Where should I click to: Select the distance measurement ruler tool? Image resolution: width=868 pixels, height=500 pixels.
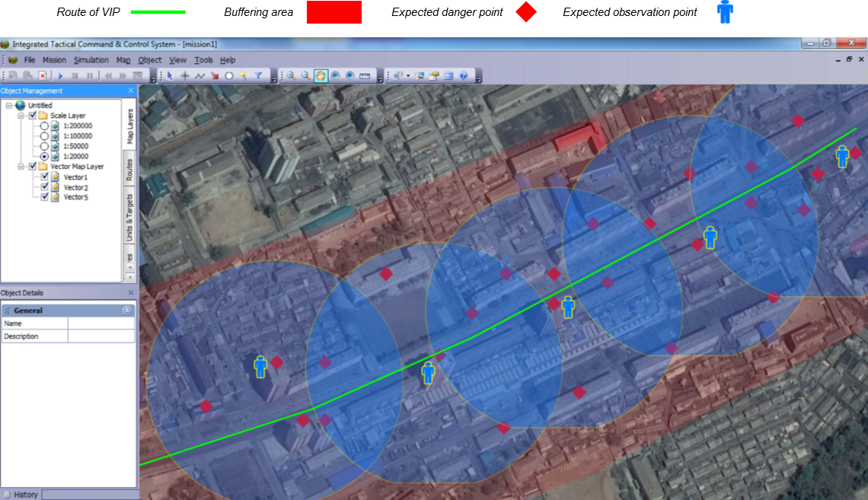coord(363,75)
